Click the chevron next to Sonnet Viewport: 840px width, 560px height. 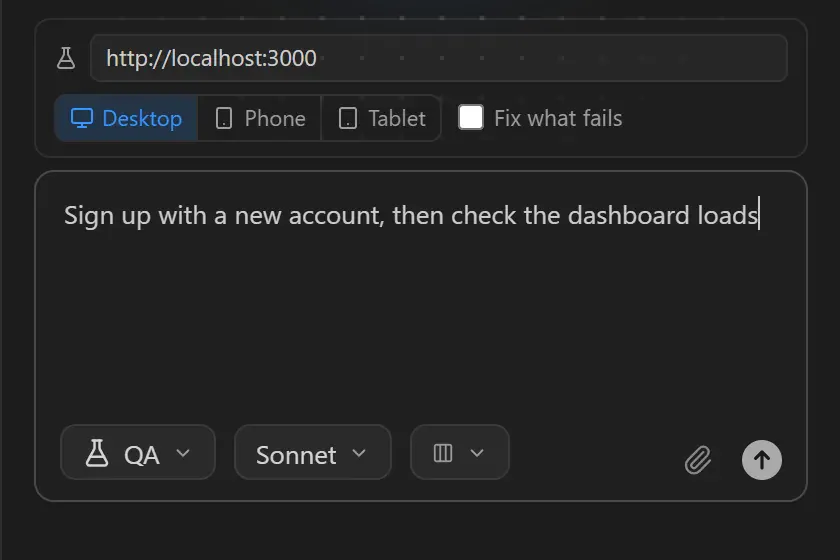pyautogui.click(x=359, y=453)
